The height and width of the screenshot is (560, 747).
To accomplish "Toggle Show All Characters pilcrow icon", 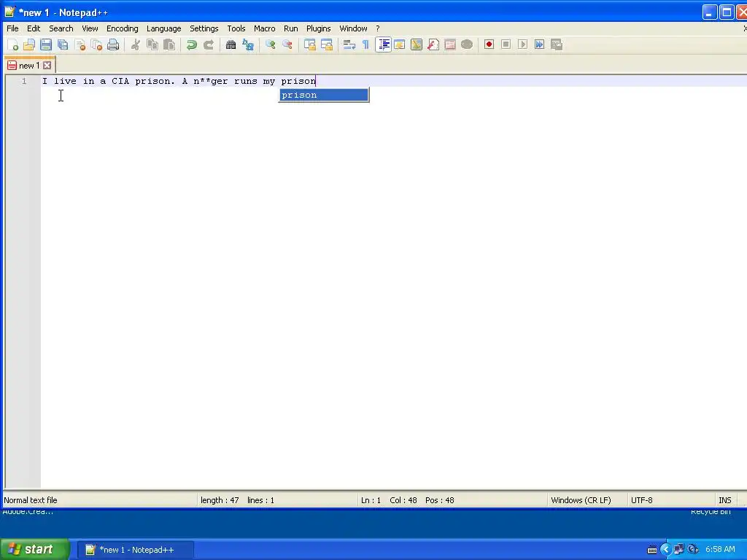I will click(366, 44).
